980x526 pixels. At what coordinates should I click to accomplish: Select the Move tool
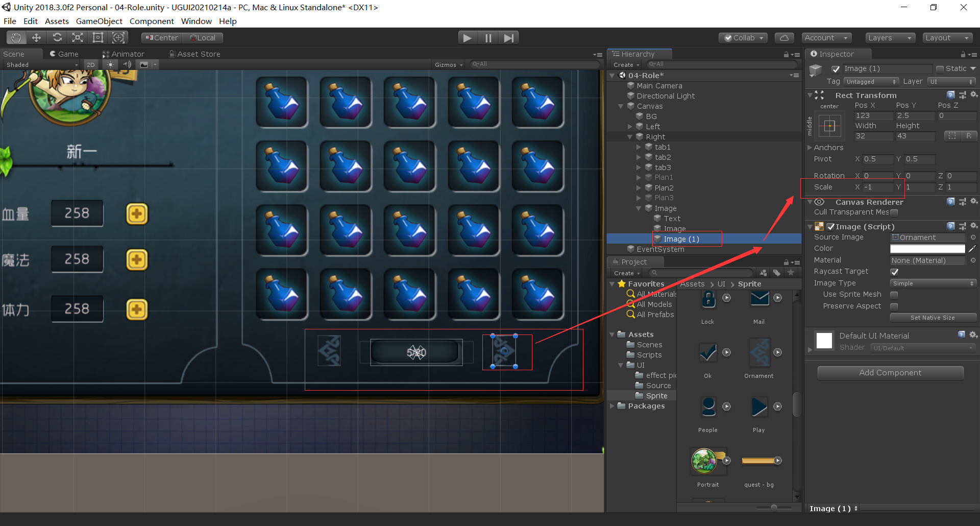tap(36, 37)
